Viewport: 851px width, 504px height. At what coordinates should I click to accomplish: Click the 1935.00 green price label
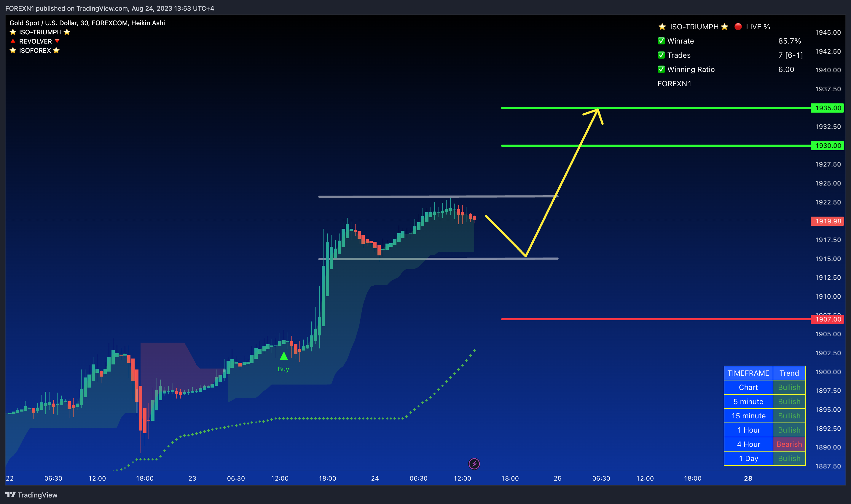[x=828, y=108]
